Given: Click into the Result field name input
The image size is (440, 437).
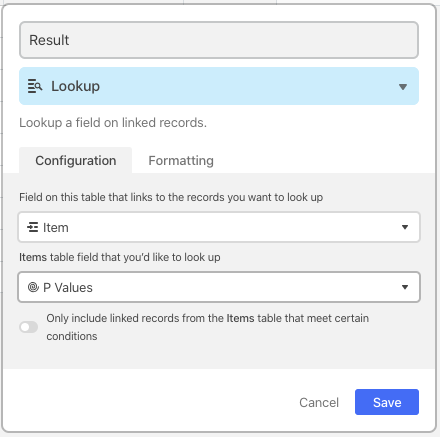Looking at the screenshot, I should 219,40.
